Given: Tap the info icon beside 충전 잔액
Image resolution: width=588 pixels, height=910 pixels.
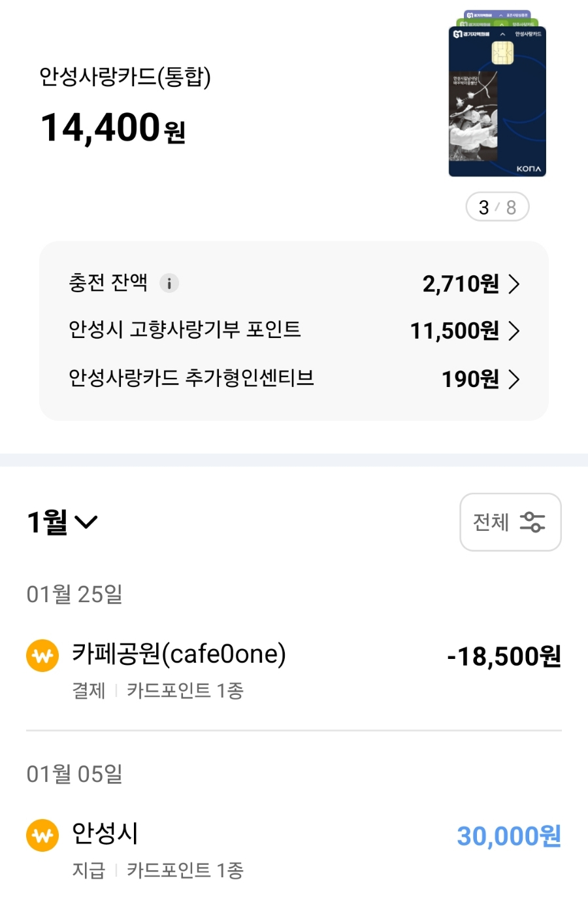Looking at the screenshot, I should 169,283.
